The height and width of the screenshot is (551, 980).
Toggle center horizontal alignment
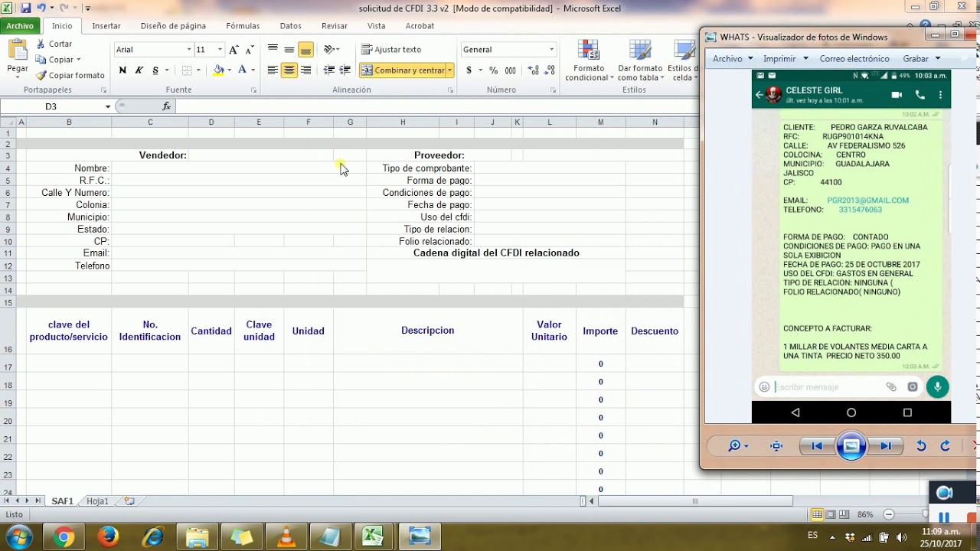click(x=289, y=70)
